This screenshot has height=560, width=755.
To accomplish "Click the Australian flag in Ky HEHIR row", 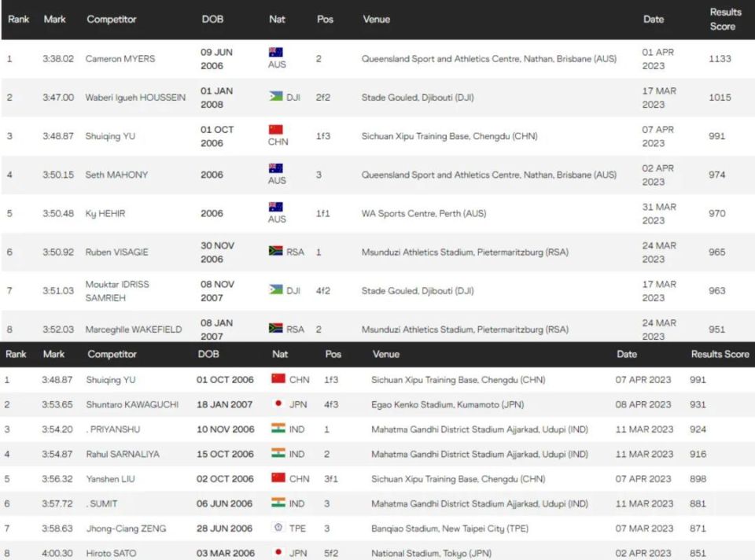I will point(275,207).
